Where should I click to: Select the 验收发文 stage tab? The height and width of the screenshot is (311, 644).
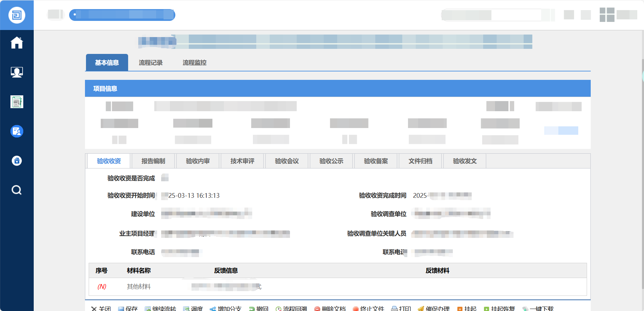pyautogui.click(x=465, y=161)
